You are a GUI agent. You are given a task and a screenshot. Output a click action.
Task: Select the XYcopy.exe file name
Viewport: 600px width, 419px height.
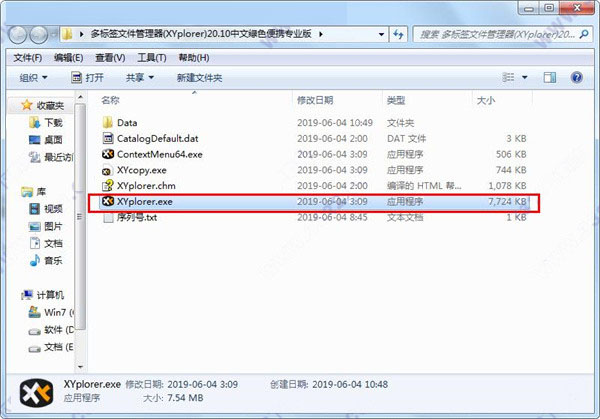pyautogui.click(x=142, y=170)
